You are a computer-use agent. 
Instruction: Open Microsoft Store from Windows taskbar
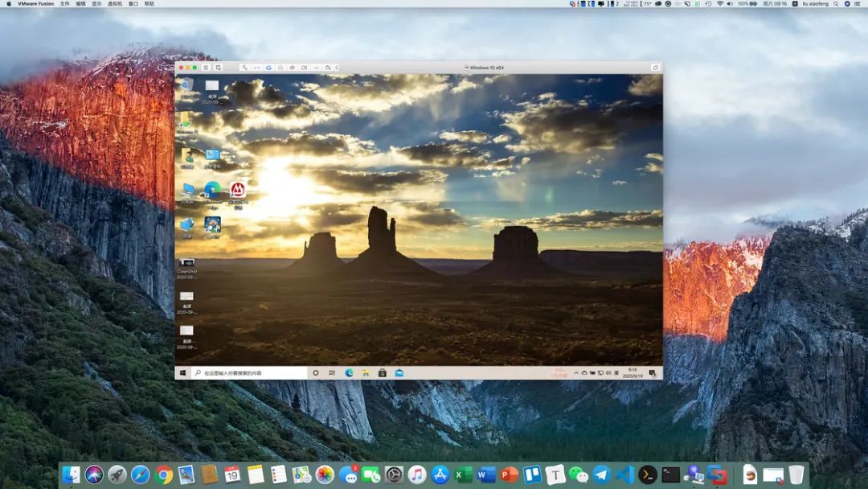[382, 373]
